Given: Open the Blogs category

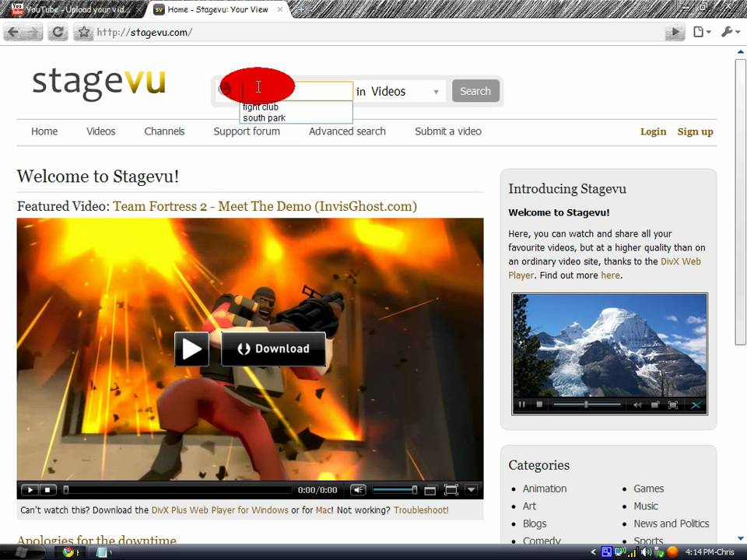Looking at the screenshot, I should [x=535, y=523].
